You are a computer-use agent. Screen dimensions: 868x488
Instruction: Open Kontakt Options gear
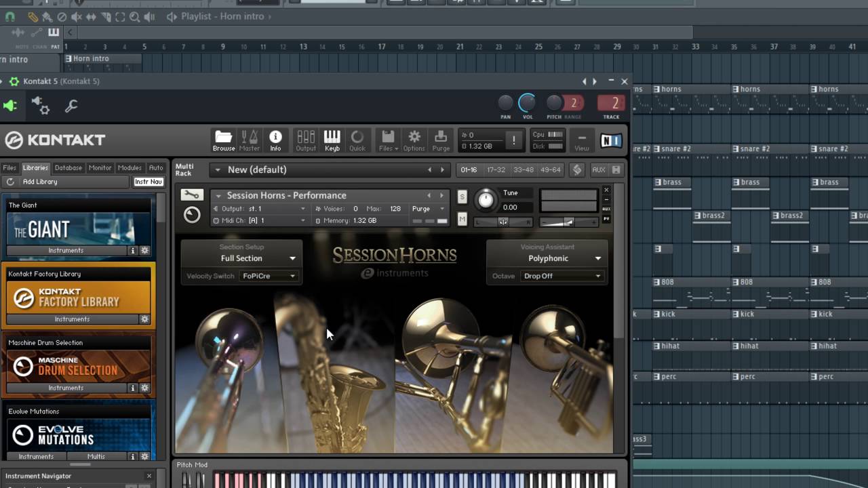[414, 140]
